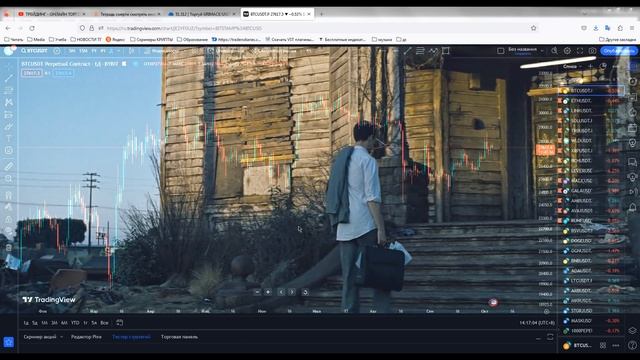The image size is (640, 360).
Task: Open Торговая панель tab
Action: pyautogui.click(x=180, y=337)
